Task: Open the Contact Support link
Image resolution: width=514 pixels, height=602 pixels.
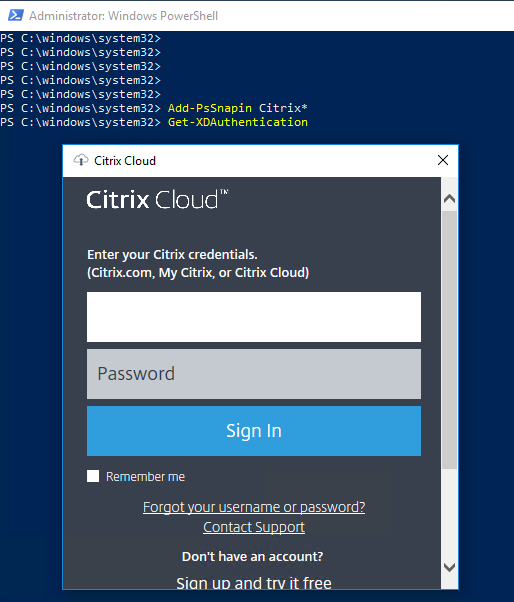Action: tap(254, 527)
